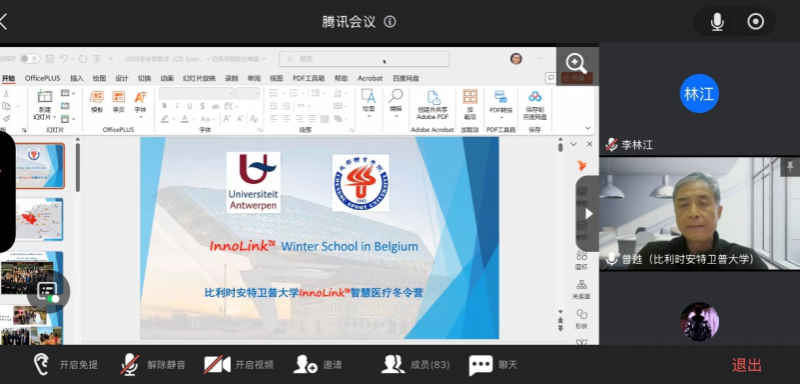Viewport: 800px width, 384px height.
Task: Open the 成员(83) member list
Action: (x=415, y=365)
